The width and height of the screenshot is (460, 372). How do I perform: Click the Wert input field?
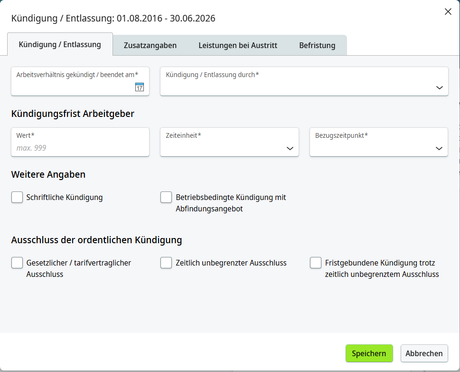(80, 142)
